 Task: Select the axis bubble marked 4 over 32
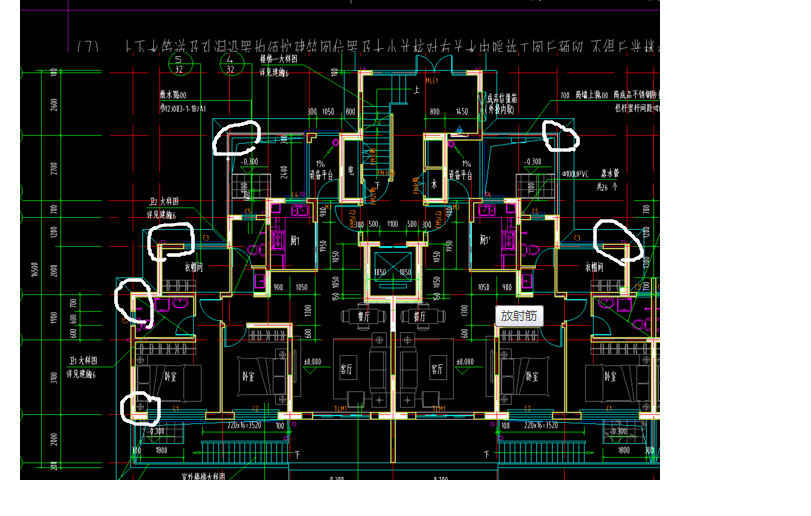click(230, 64)
